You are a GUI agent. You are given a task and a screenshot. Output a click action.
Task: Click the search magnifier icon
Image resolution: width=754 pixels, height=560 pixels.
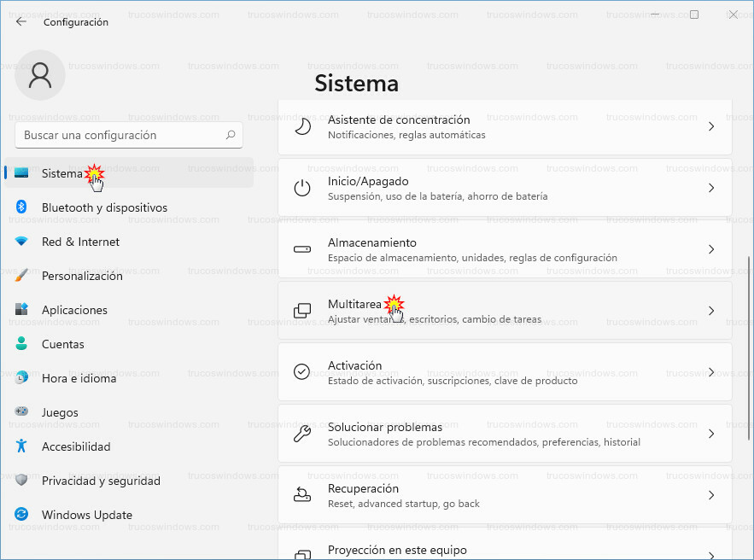(x=231, y=135)
